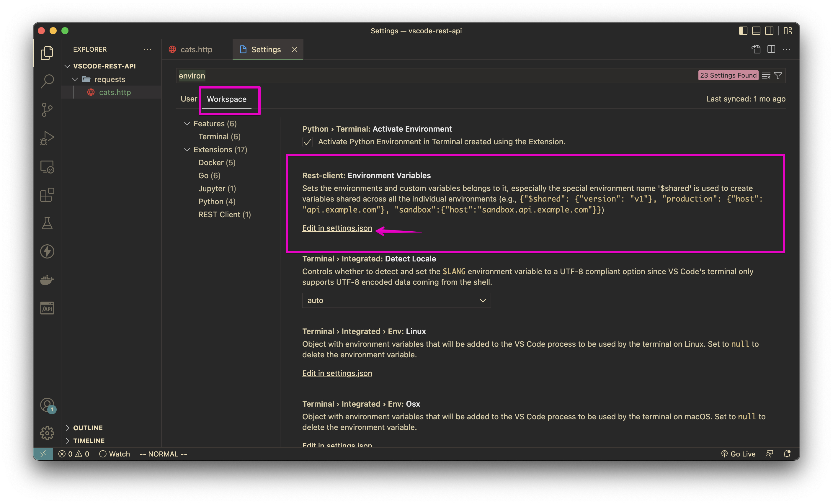The image size is (833, 504).
Task: Toggle the bottom panel layout icon
Action: pyautogui.click(x=756, y=31)
